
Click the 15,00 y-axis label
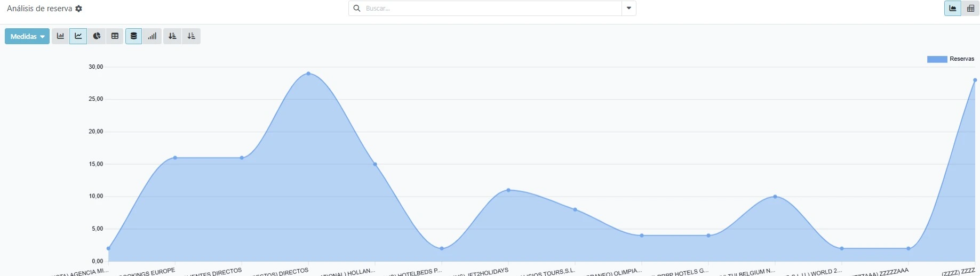[96, 164]
